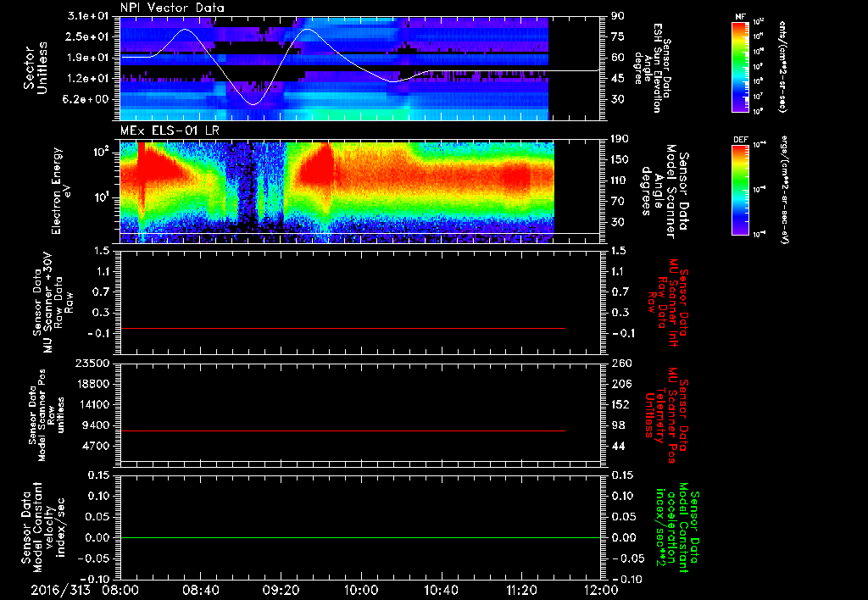Click the 260 telemetry tick value
This screenshot has height=600, width=868.
click(x=620, y=364)
